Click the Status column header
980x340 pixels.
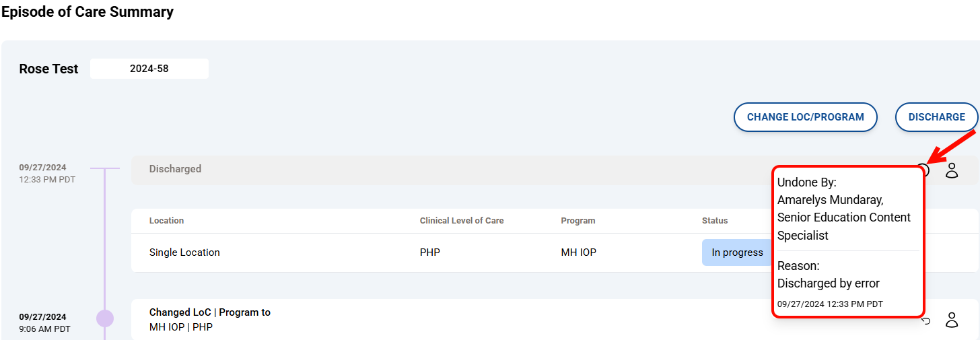pos(715,221)
